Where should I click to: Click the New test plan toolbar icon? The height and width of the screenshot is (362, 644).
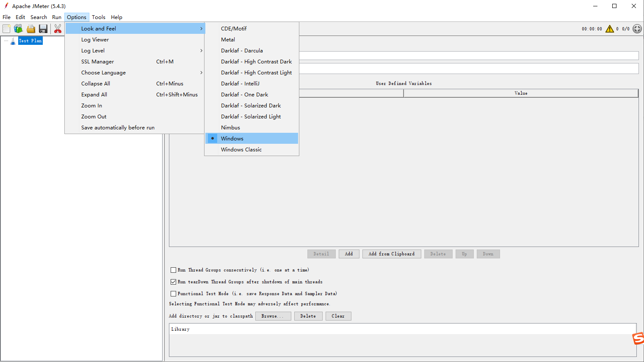(x=6, y=29)
